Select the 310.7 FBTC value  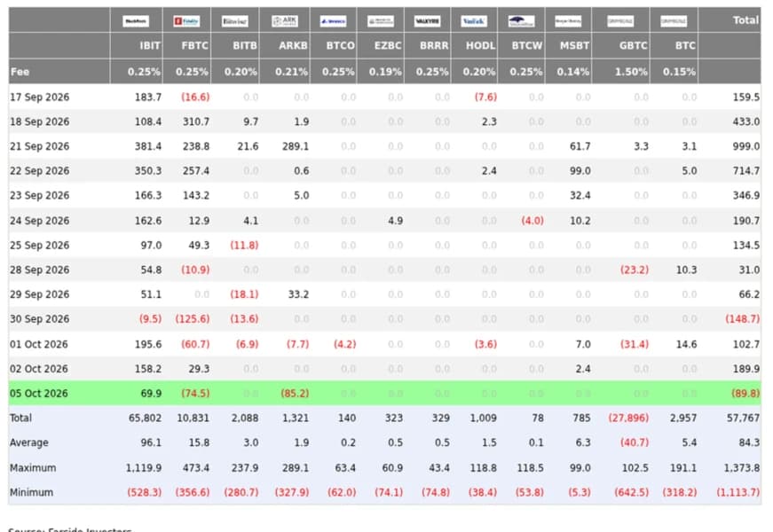(x=196, y=121)
